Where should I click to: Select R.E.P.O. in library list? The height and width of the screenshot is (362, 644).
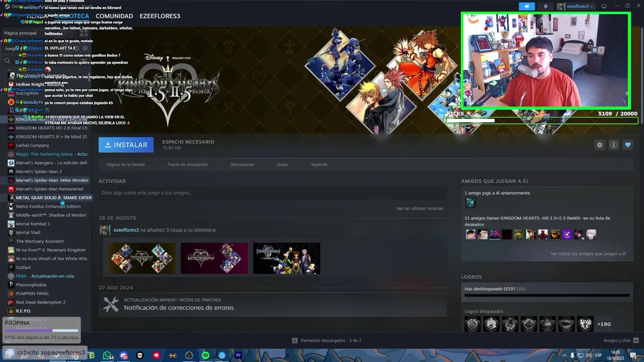coord(24,311)
